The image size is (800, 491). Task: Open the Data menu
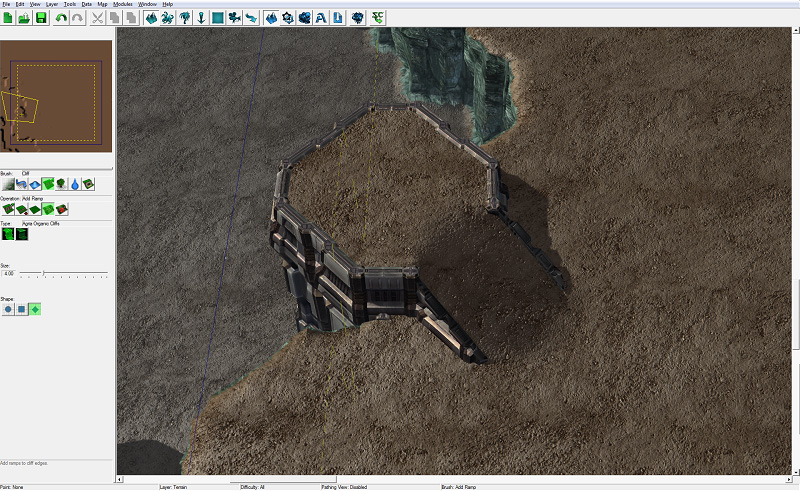[x=87, y=4]
